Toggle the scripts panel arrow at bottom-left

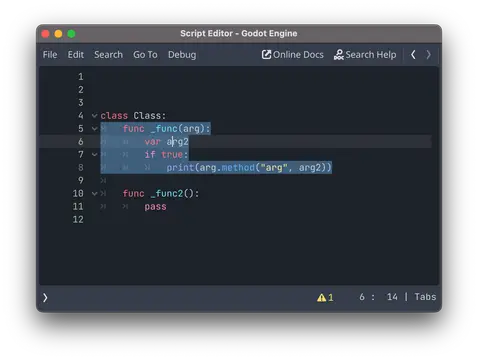[x=45, y=297]
